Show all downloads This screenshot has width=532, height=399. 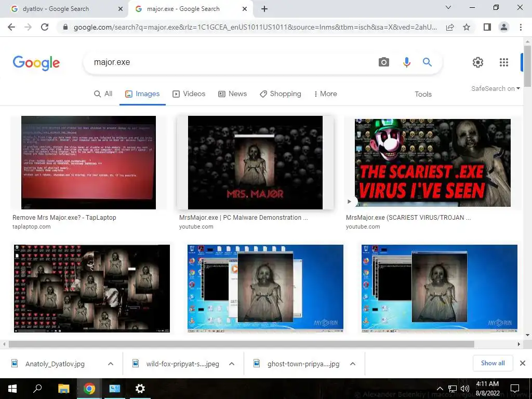(x=493, y=363)
